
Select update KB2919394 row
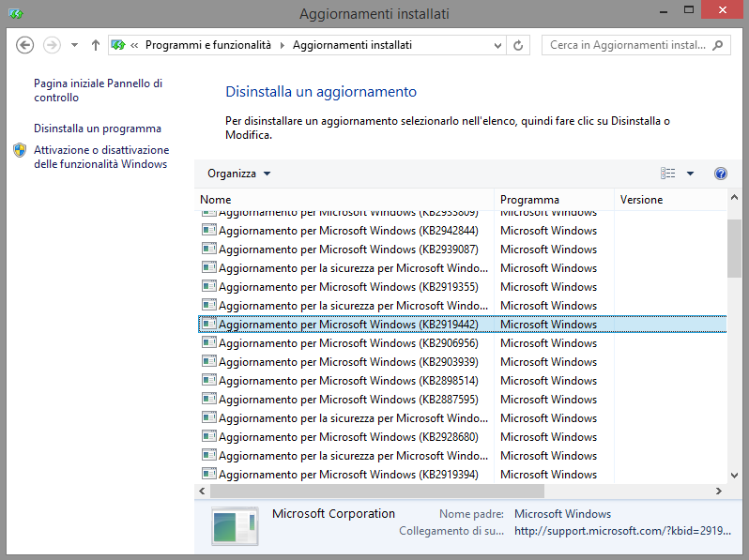[463, 475]
